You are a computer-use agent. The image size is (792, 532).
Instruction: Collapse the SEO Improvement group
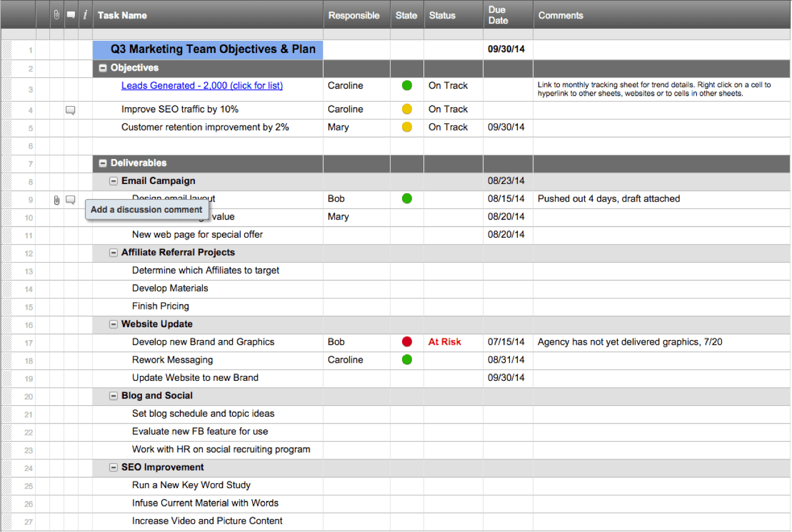(x=113, y=467)
